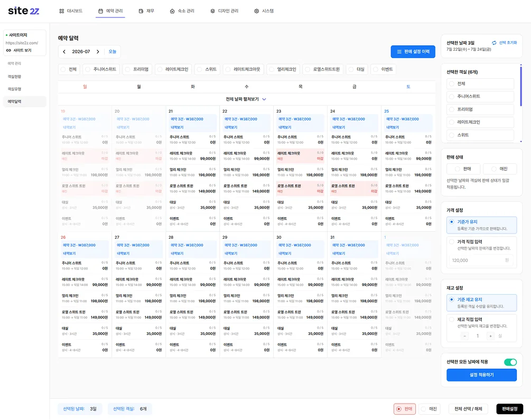Click sold-out 로열 스위트 트윈 row on day 24
531x420 pixels.
(354, 188)
